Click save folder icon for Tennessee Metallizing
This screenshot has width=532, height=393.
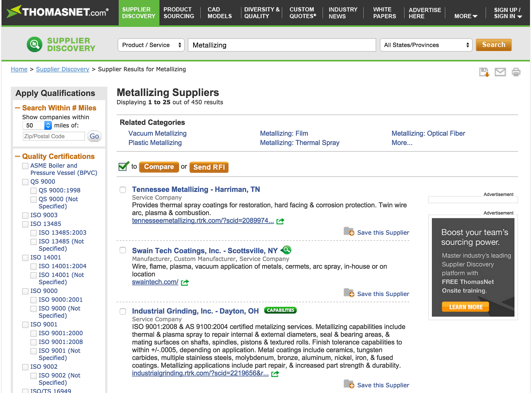click(x=349, y=231)
